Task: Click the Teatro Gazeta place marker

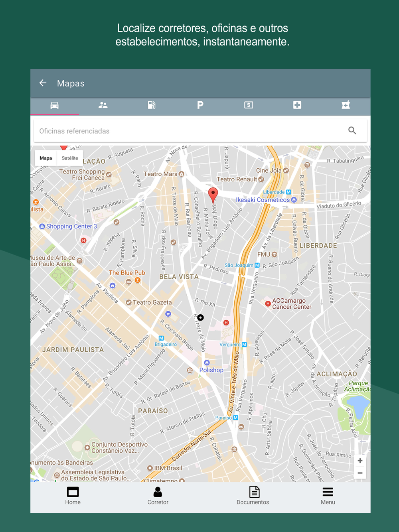Action: pyautogui.click(x=128, y=303)
